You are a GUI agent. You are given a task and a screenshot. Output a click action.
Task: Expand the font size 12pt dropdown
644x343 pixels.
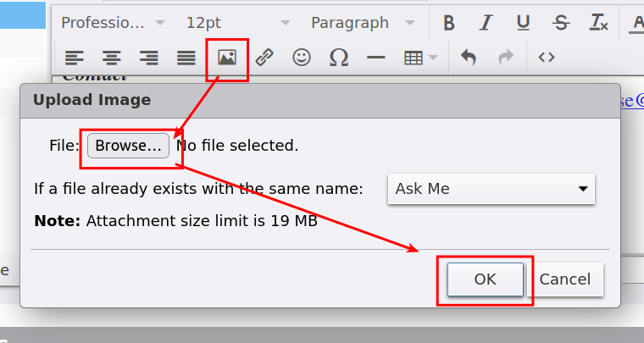[237, 23]
